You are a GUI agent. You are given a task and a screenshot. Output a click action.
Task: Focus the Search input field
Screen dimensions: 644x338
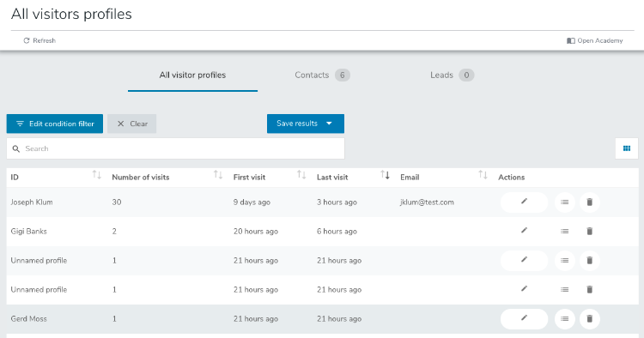pyautogui.click(x=175, y=148)
